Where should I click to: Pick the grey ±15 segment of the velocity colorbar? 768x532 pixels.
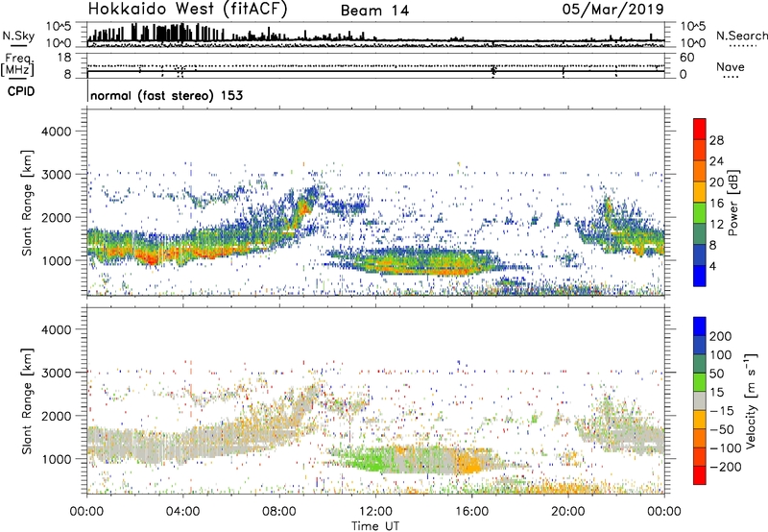700,400
